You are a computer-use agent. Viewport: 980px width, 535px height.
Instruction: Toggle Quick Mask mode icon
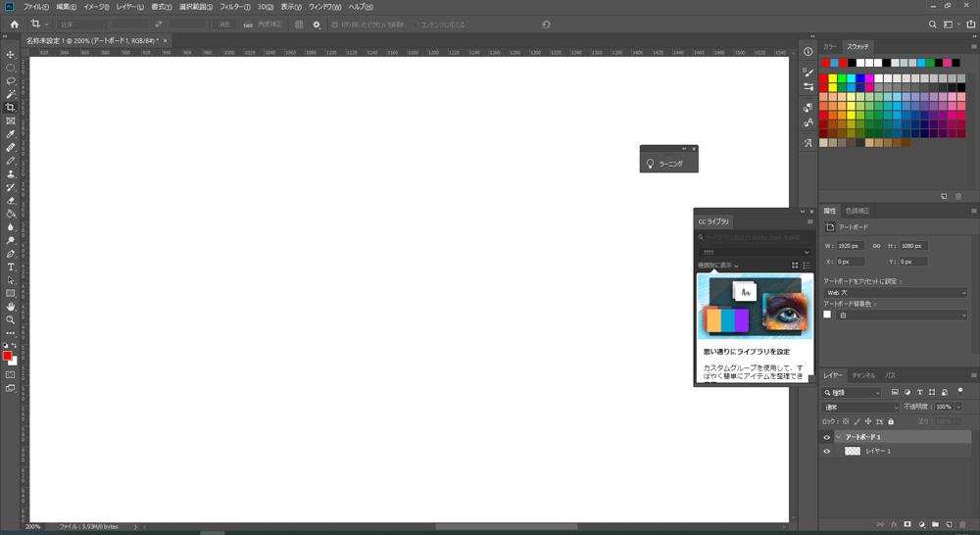point(11,375)
